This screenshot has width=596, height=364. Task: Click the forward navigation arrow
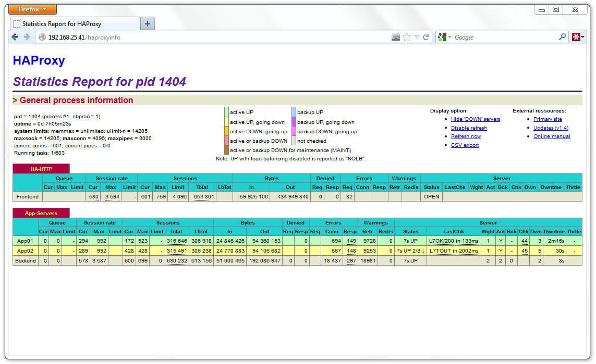click(x=27, y=37)
